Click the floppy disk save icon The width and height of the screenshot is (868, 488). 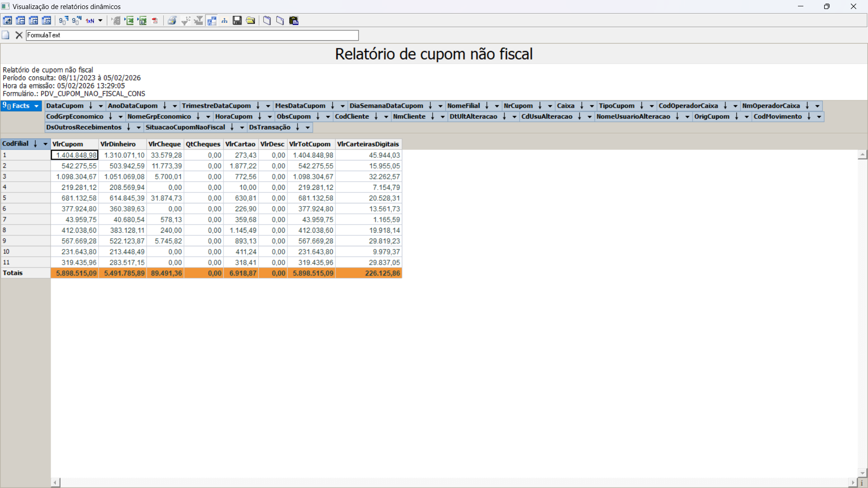coord(237,21)
